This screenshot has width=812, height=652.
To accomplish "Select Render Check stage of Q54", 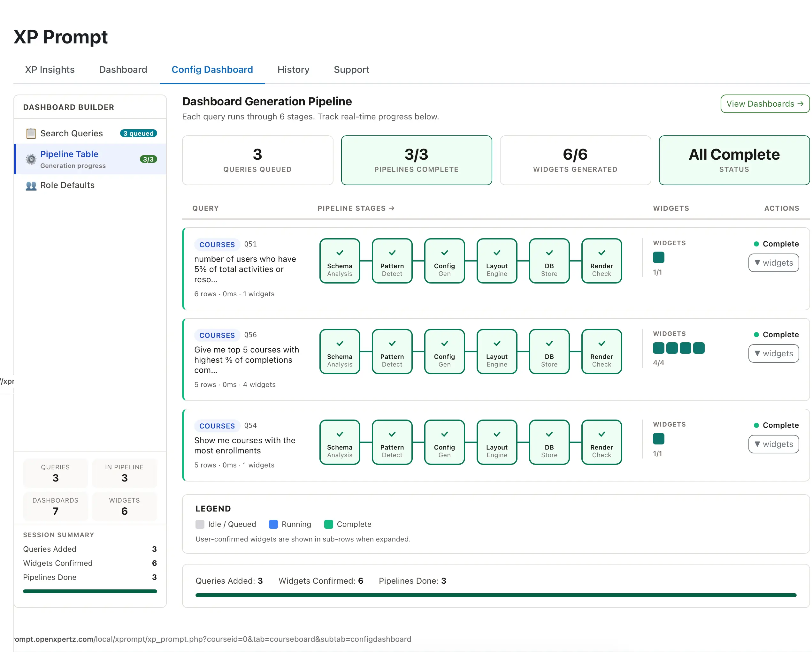I will coord(601,442).
